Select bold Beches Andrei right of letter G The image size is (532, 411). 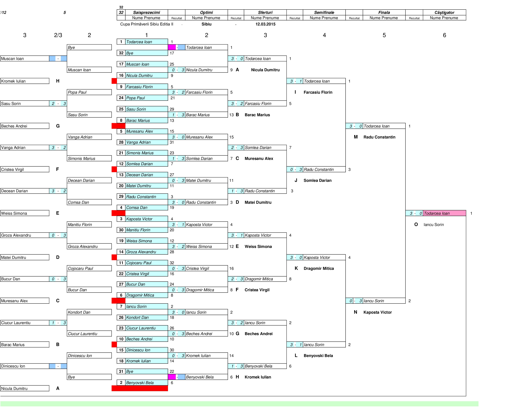258,334
